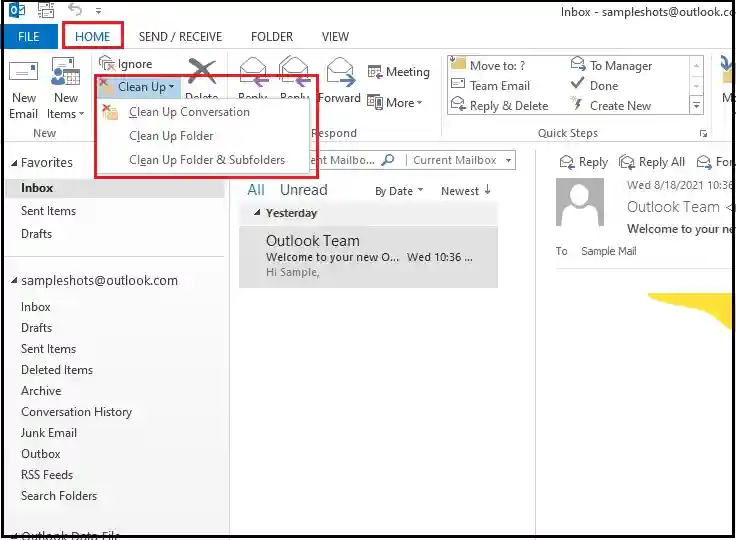Open account Sent Items folder
This screenshot has width=736, height=540.
click(48, 349)
